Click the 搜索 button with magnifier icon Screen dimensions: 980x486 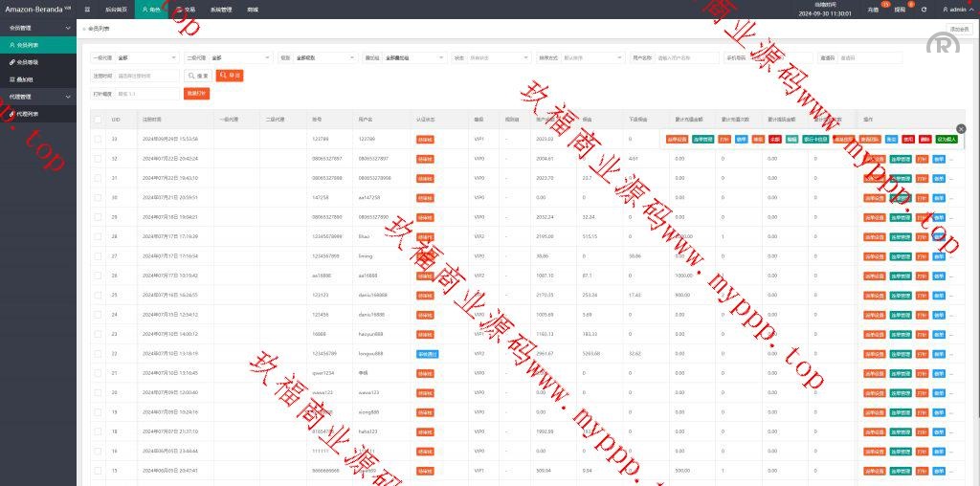(x=198, y=75)
